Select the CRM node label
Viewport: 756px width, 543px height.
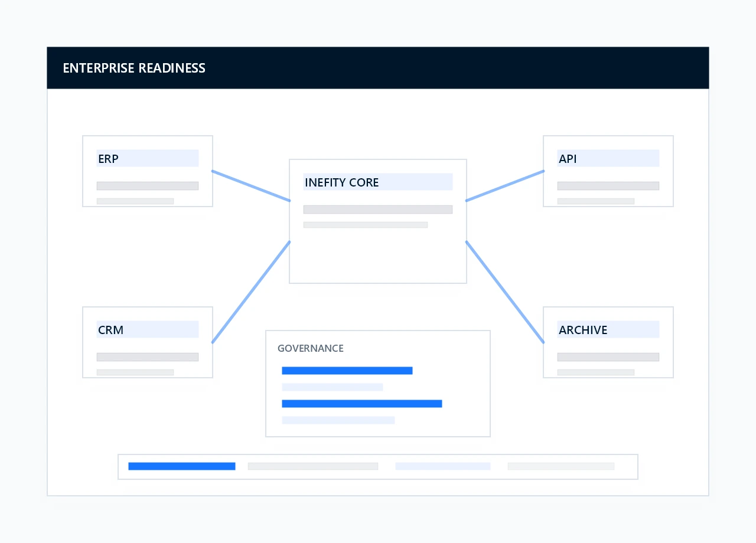111,330
